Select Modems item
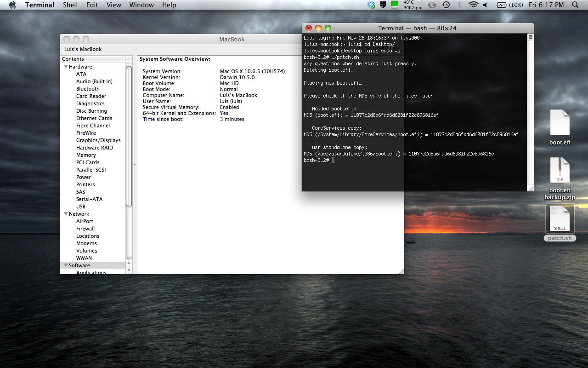The width and height of the screenshot is (588, 368). pyautogui.click(x=86, y=243)
